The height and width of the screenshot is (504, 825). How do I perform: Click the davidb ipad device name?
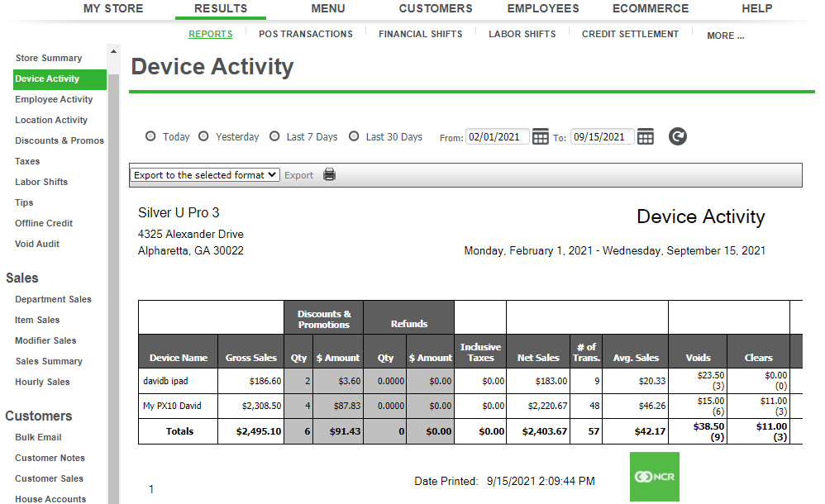coord(165,381)
